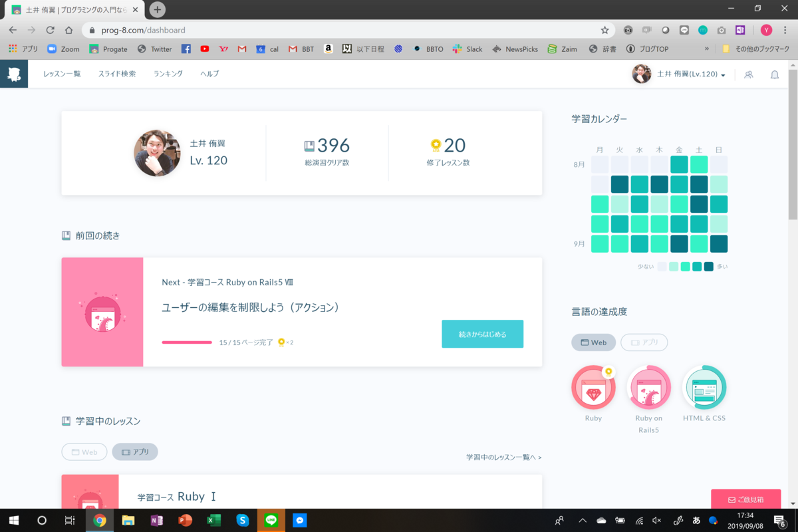Open the Facebook bookmark icon
798x532 pixels.
pyautogui.click(x=186, y=49)
